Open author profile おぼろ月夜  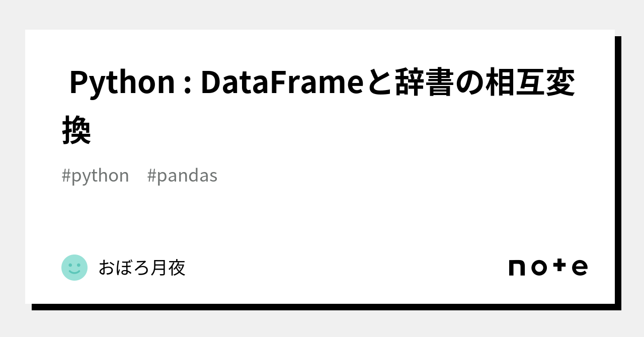(x=142, y=268)
